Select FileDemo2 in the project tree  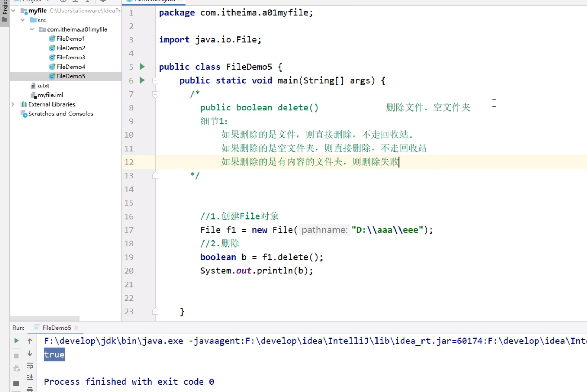[x=70, y=48]
